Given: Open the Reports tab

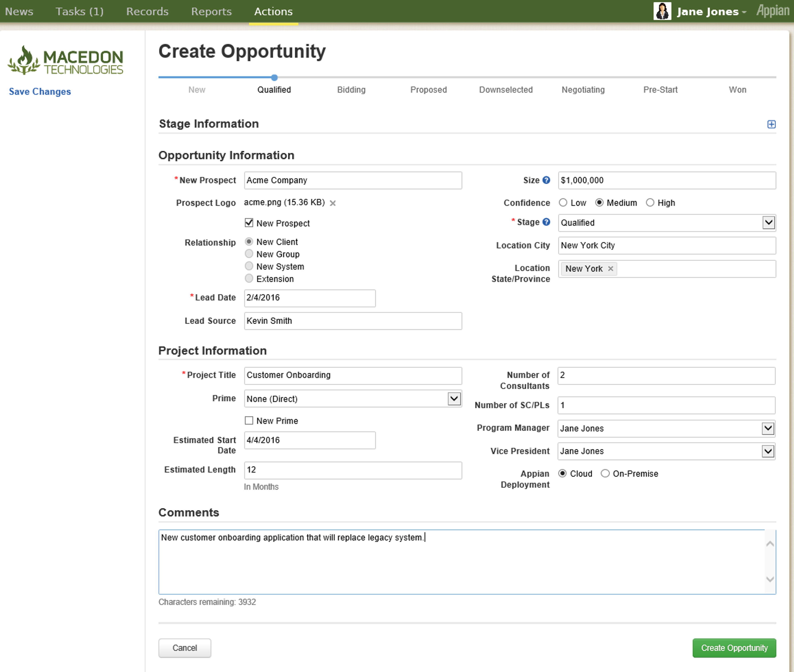Looking at the screenshot, I should point(212,11).
